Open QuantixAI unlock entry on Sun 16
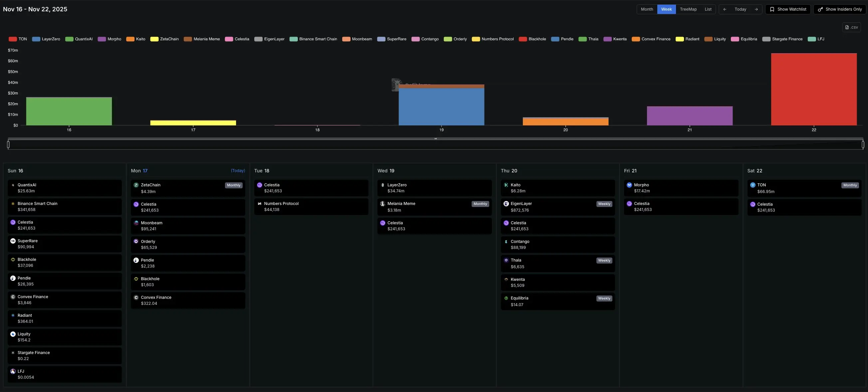868x392 pixels. click(x=65, y=188)
